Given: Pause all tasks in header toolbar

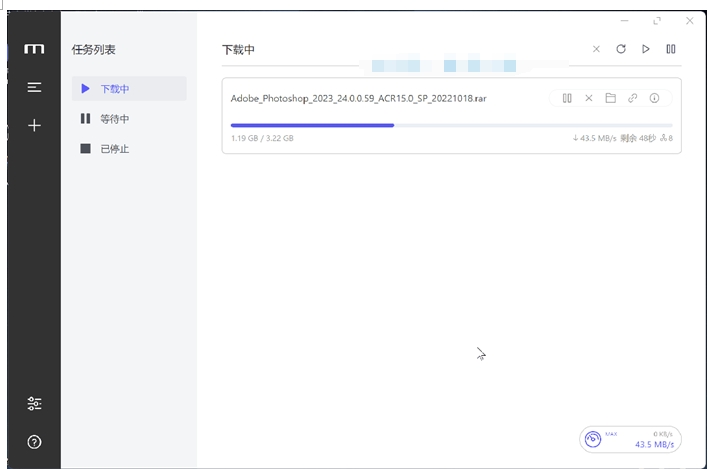Looking at the screenshot, I should (671, 49).
